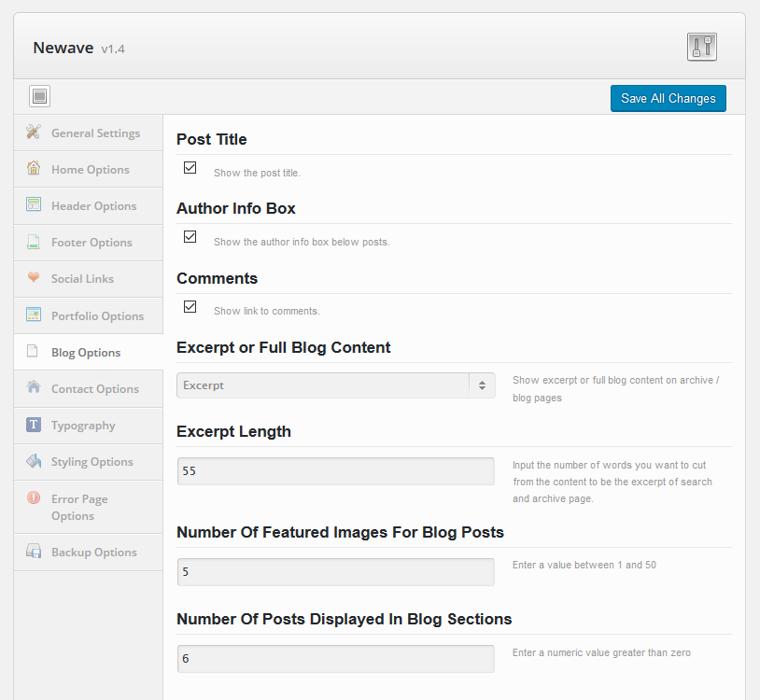This screenshot has height=700, width=760.
Task: Click the Backup Options disk icon
Action: pos(34,551)
